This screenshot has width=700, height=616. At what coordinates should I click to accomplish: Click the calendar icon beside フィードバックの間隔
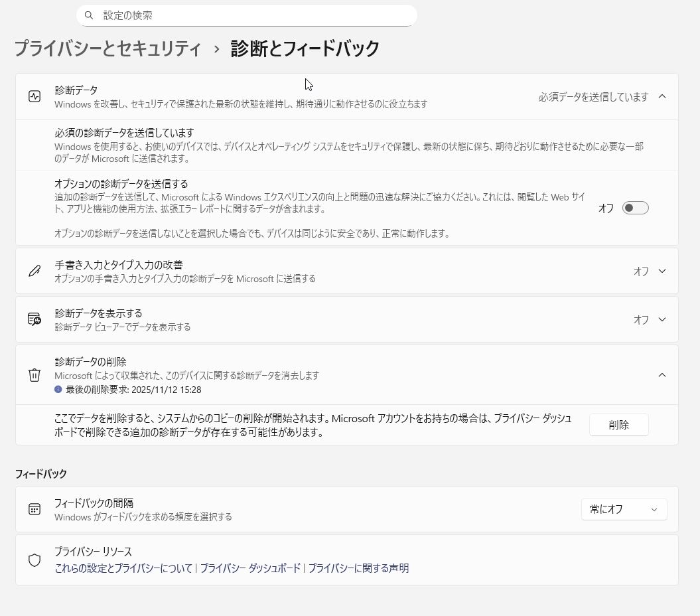point(35,509)
